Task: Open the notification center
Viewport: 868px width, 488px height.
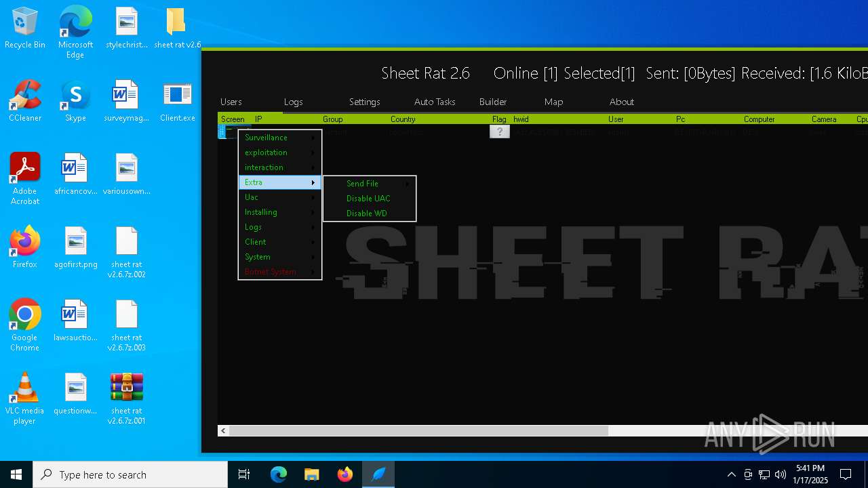Action: click(x=846, y=474)
